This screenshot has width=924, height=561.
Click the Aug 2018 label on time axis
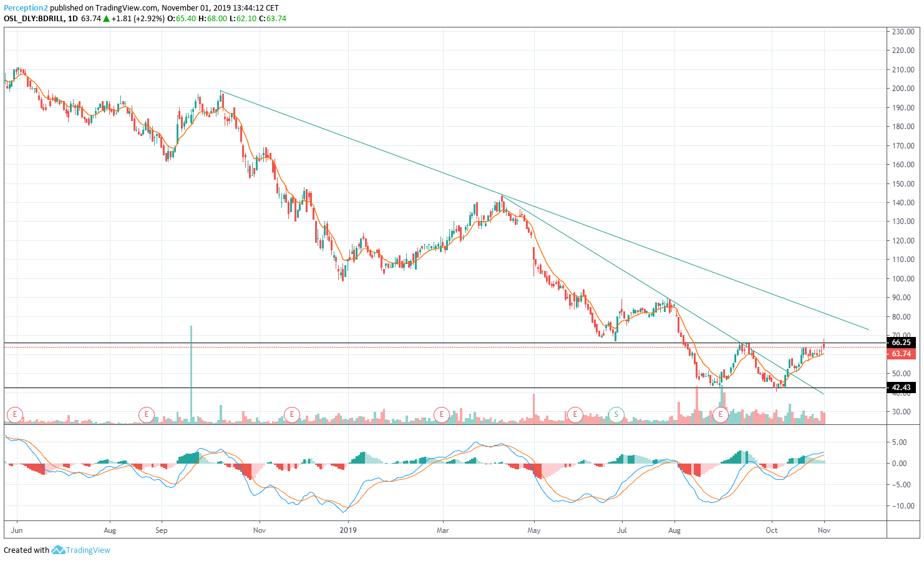110,530
